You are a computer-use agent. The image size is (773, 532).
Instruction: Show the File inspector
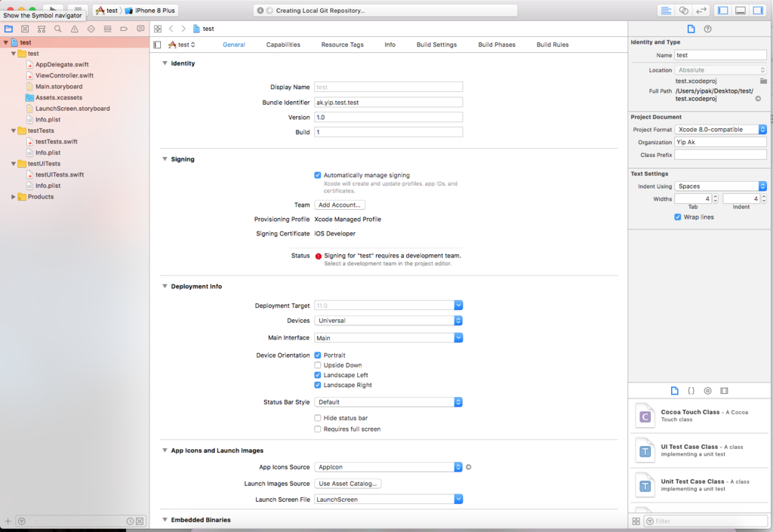[691, 29]
